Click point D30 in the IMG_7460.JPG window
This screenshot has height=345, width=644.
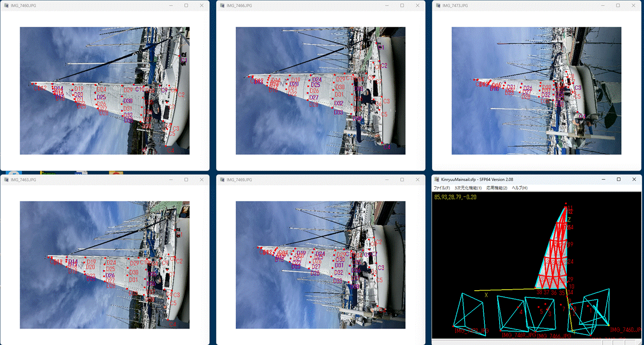(x=128, y=101)
